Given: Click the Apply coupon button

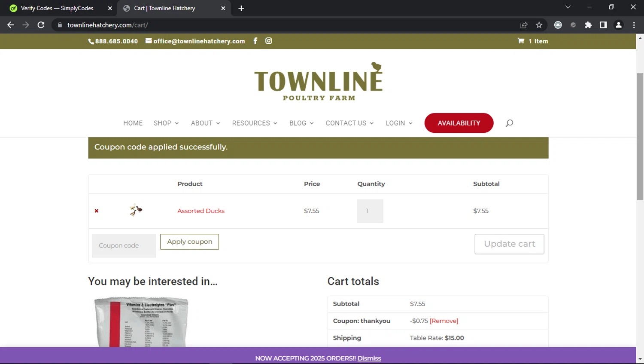Looking at the screenshot, I should [190, 242].
